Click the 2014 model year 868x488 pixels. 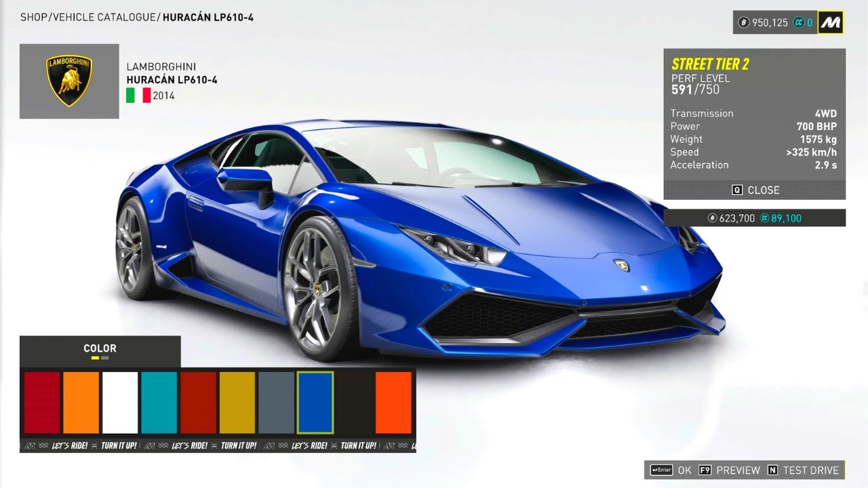(x=163, y=96)
